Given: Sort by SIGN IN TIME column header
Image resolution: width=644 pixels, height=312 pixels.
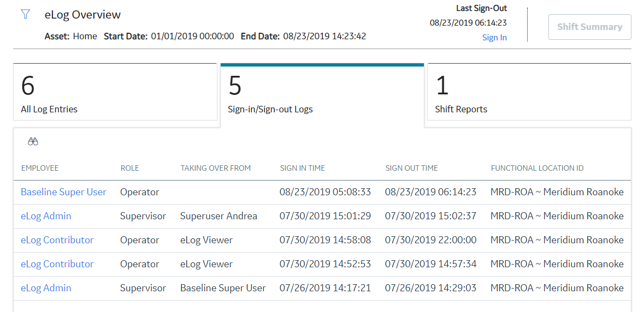Looking at the screenshot, I should click(x=302, y=168).
